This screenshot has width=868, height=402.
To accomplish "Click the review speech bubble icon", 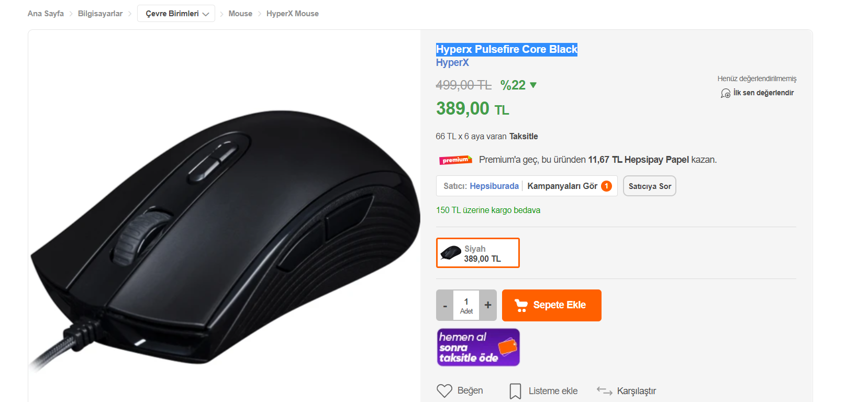I will click(726, 93).
